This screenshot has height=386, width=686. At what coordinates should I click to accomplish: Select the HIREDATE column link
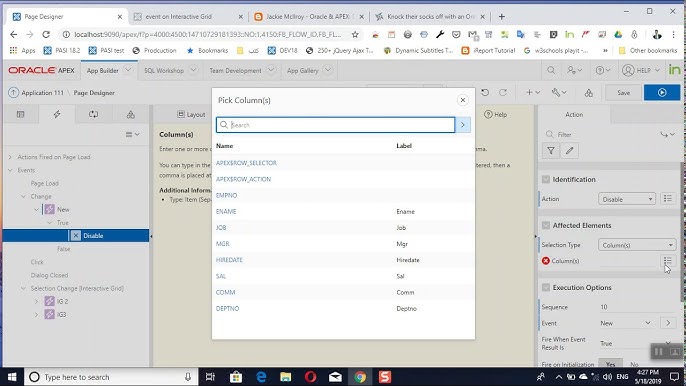[229, 260]
